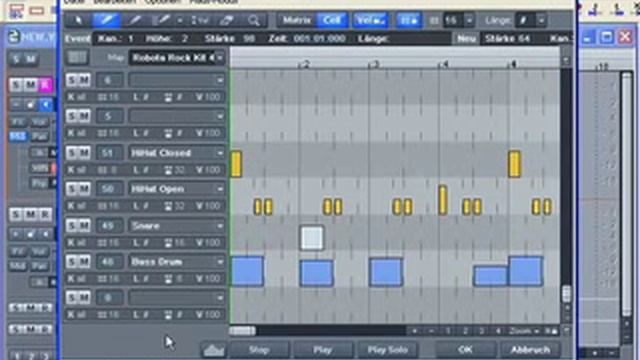Select the white Snare note cell
Image resolution: width=640 pixels, height=360 pixels.
(x=312, y=238)
